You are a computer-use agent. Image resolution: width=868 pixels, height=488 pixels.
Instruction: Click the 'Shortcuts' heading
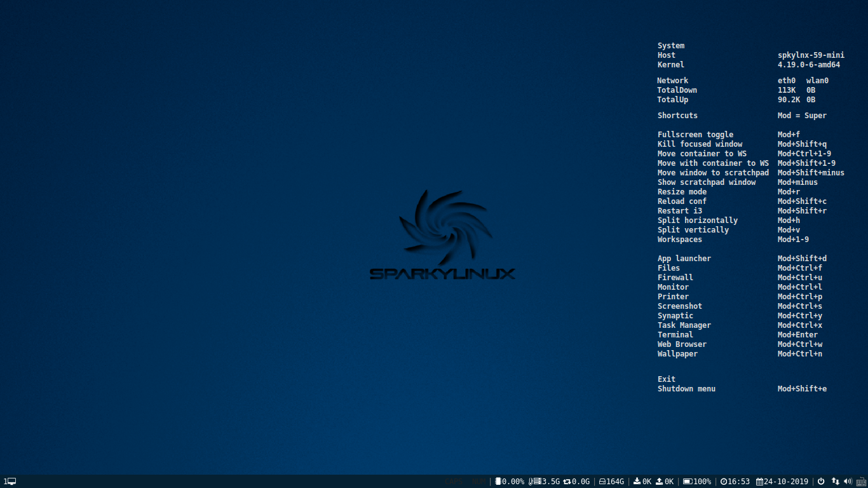677,116
